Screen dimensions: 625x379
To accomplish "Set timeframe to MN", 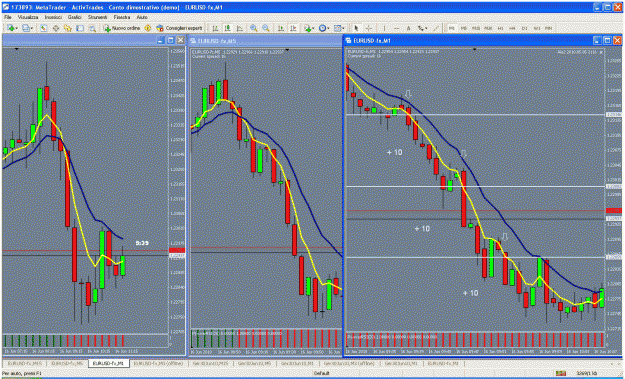I will (548, 28).
